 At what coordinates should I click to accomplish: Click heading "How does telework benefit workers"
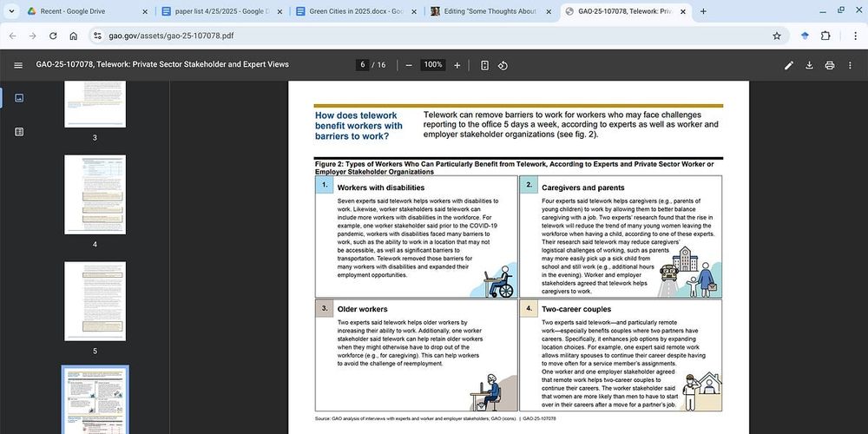tap(358, 126)
